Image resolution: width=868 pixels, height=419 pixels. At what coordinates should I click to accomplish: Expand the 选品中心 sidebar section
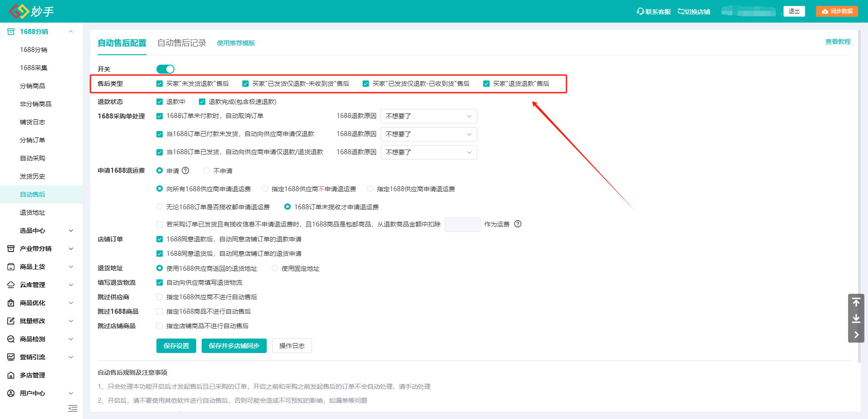pos(71,231)
